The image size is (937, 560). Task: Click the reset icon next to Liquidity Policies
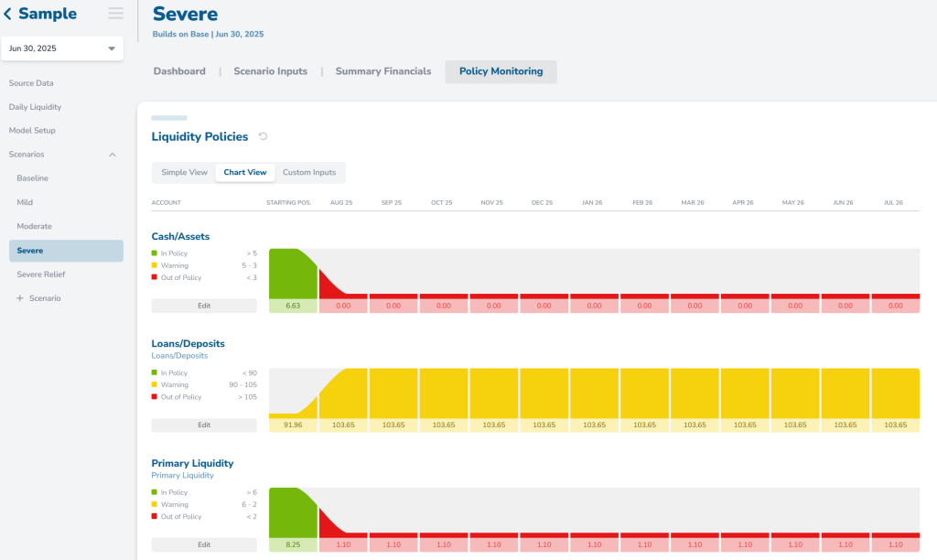(263, 136)
